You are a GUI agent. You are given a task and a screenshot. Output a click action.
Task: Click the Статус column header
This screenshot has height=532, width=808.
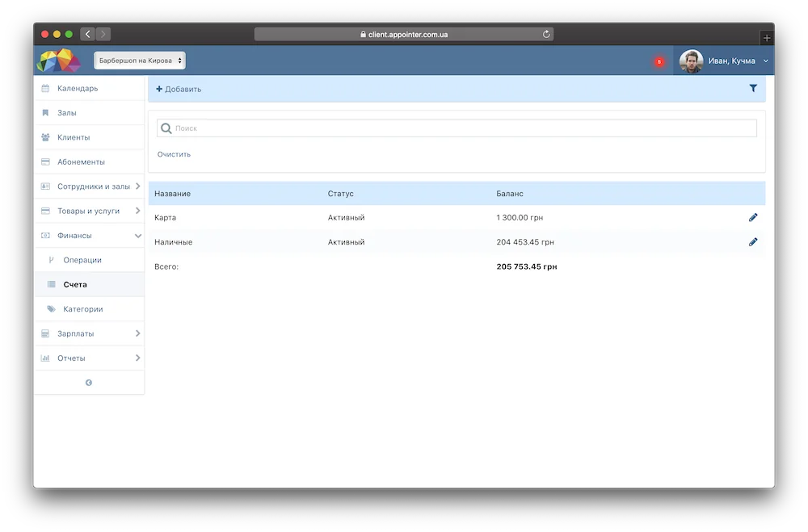click(341, 194)
